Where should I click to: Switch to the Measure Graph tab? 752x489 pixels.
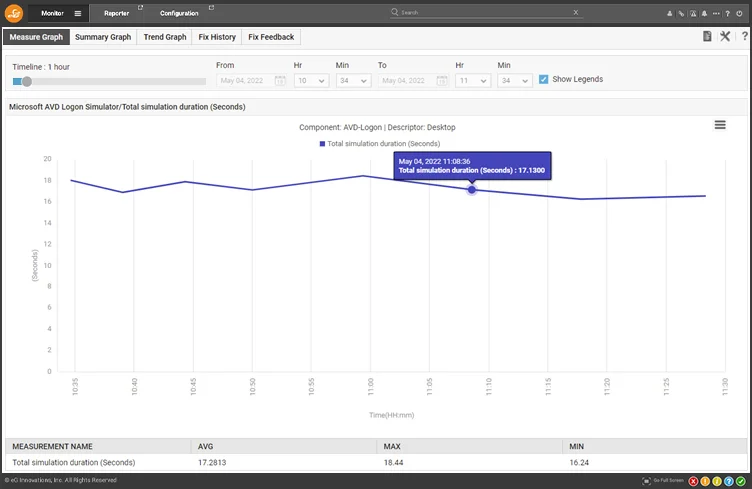point(36,37)
